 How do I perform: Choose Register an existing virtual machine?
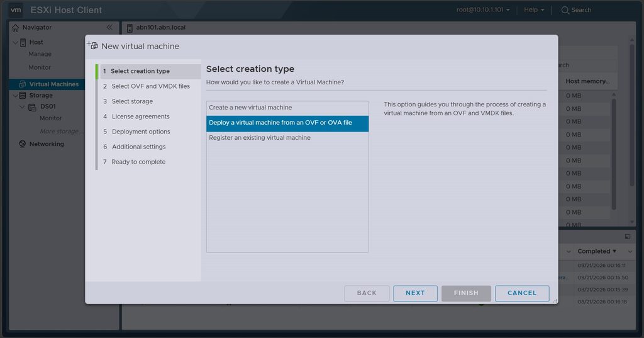click(287, 138)
